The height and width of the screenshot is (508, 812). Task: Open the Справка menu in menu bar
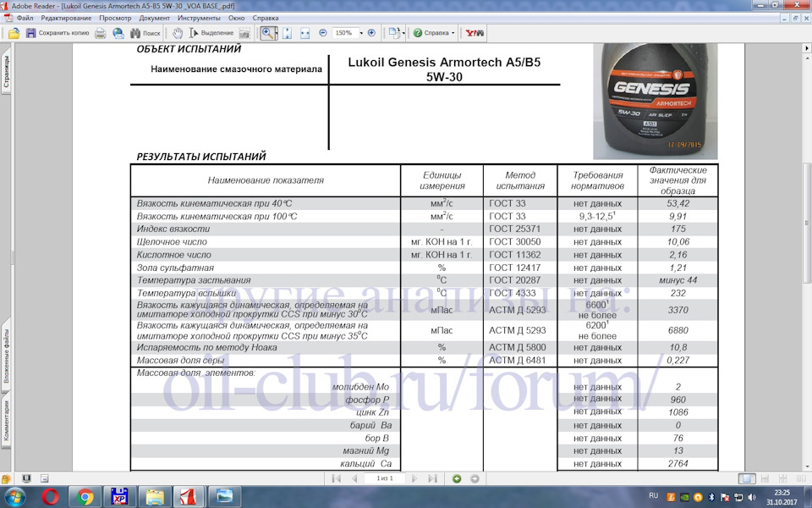point(265,18)
